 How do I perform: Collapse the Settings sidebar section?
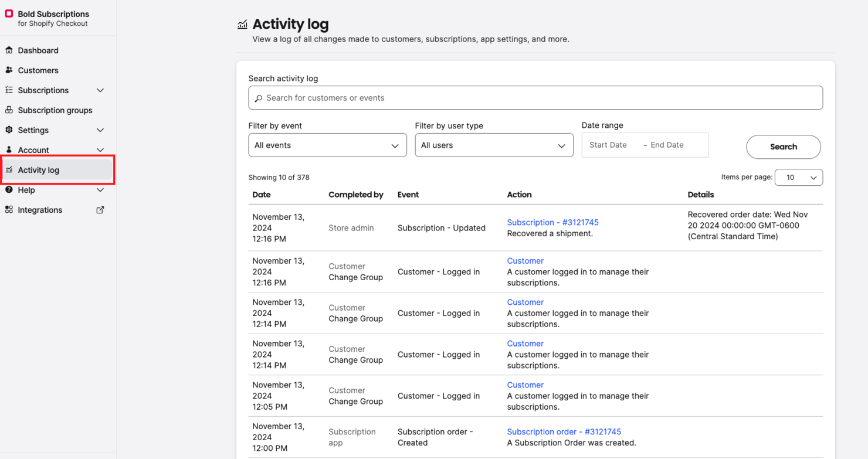click(100, 130)
